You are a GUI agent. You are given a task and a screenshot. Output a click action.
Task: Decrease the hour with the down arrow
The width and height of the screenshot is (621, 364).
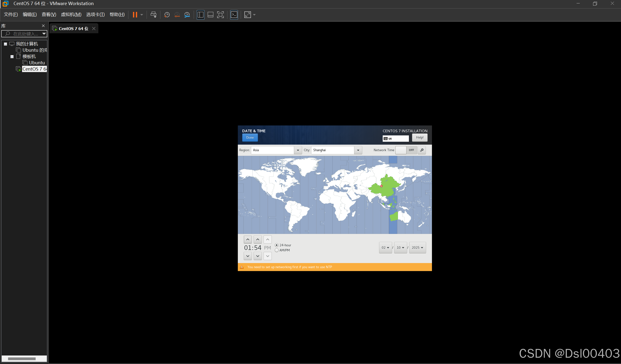click(248, 256)
